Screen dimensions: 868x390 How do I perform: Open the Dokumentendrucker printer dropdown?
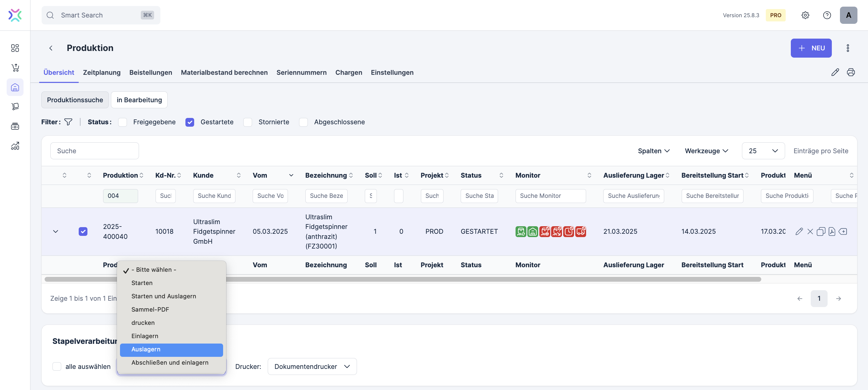pos(312,366)
